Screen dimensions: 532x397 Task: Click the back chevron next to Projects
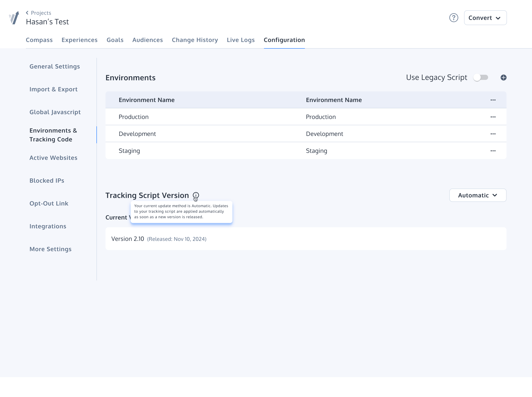coord(27,12)
